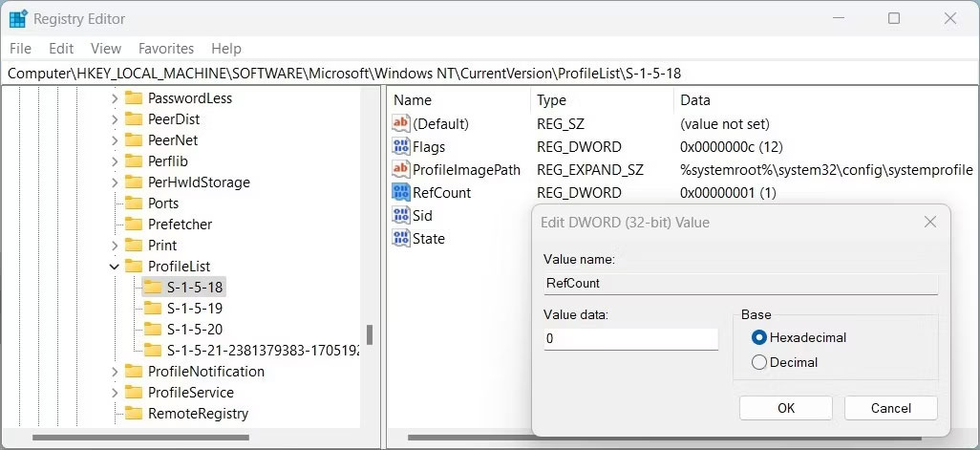Expand the ProfileService key
Viewport: 980px width, 450px height.
pyautogui.click(x=115, y=393)
